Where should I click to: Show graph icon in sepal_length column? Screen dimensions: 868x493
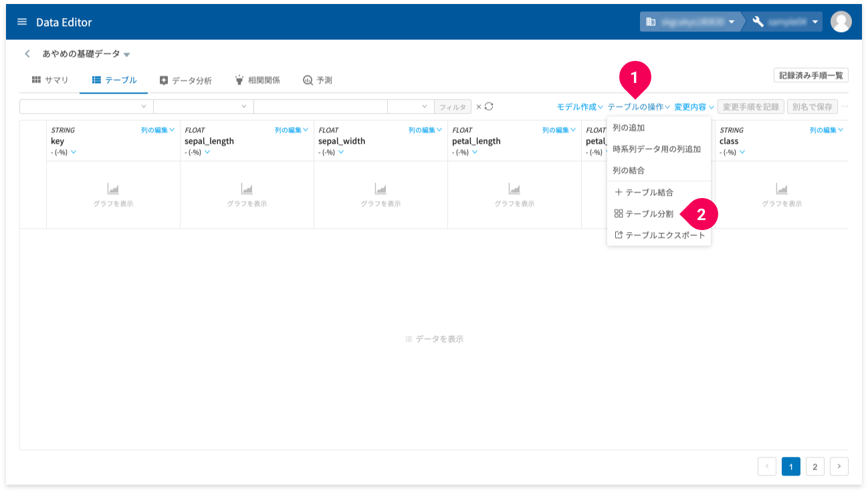pyautogui.click(x=247, y=189)
